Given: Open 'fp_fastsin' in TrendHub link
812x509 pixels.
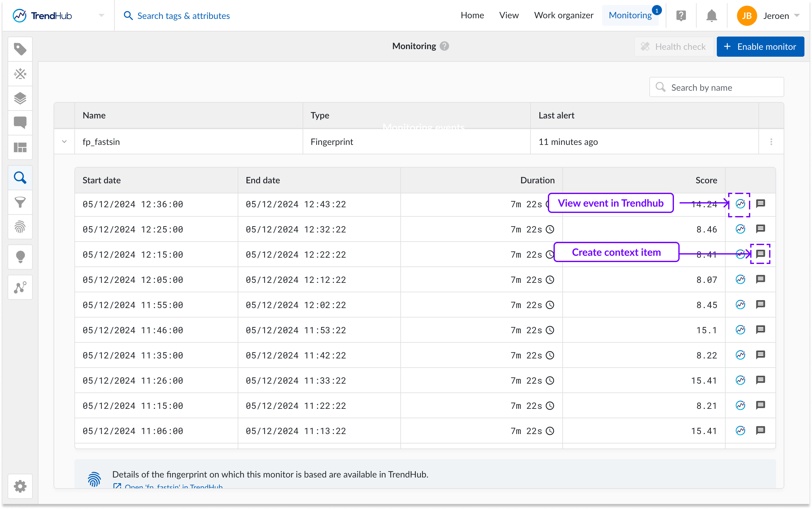Looking at the screenshot, I should (x=173, y=487).
